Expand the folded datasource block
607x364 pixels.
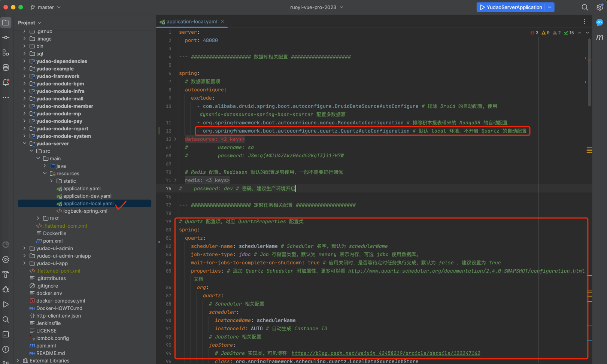[x=175, y=139]
